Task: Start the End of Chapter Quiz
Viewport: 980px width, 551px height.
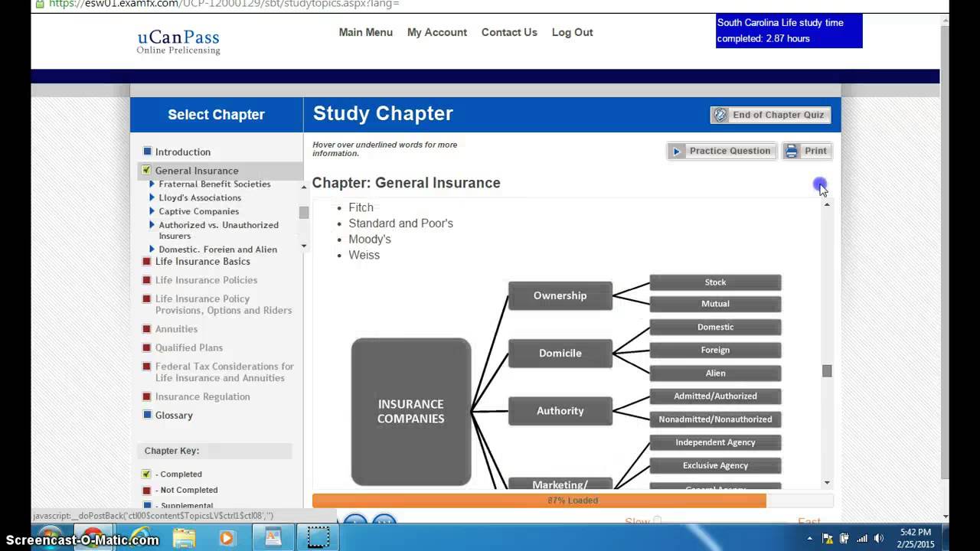Action: pyautogui.click(x=770, y=115)
